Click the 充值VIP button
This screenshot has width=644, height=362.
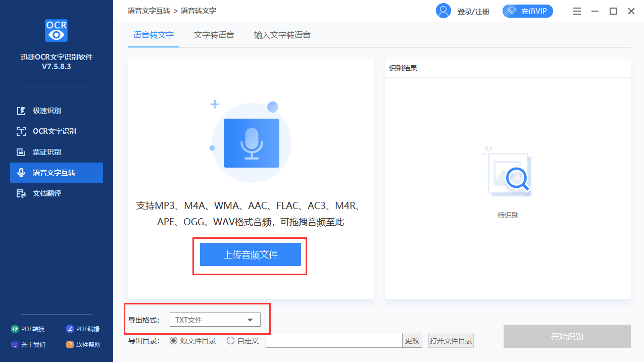pyautogui.click(x=527, y=11)
